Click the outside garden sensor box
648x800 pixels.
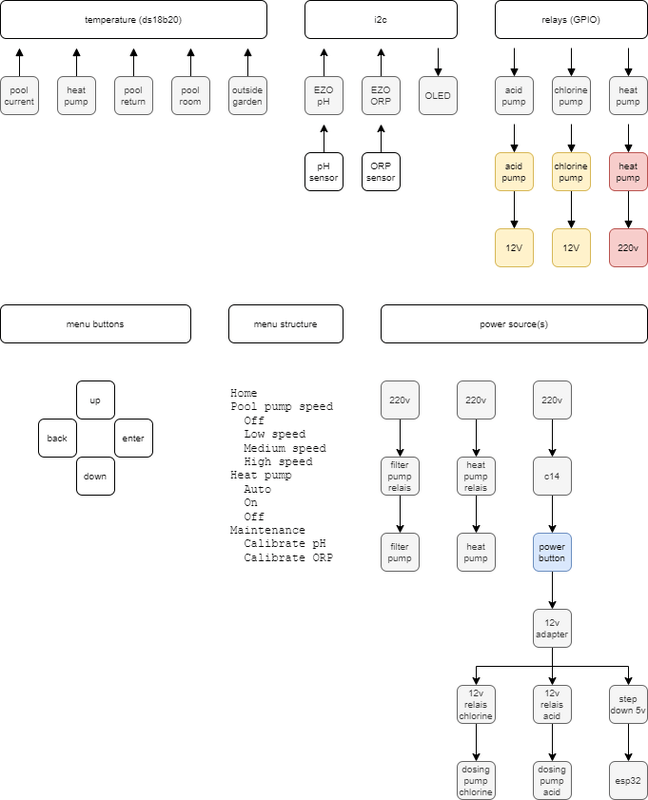coord(247,95)
